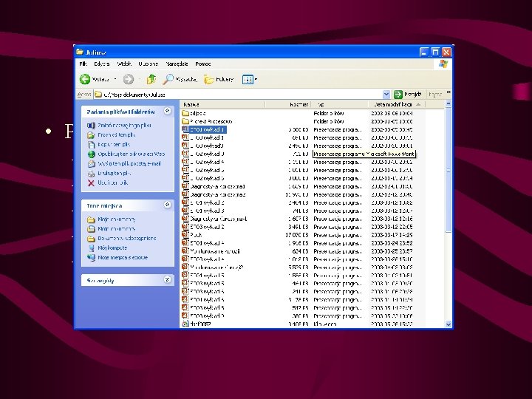Click Wyślij ten plik pocztą e-mail
Image resolution: width=532 pixels, height=399 pixels.
[x=124, y=163]
